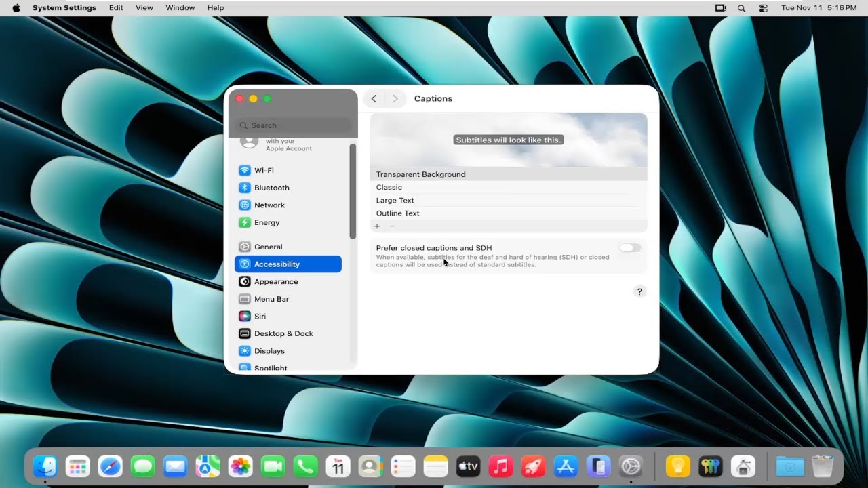Select the Transparent Background caption style

pyautogui.click(x=509, y=174)
